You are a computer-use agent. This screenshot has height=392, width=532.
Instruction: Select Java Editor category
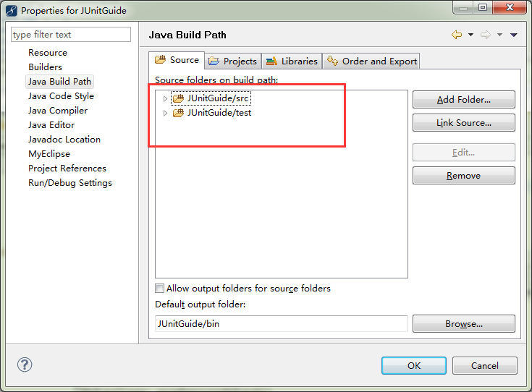pos(51,125)
